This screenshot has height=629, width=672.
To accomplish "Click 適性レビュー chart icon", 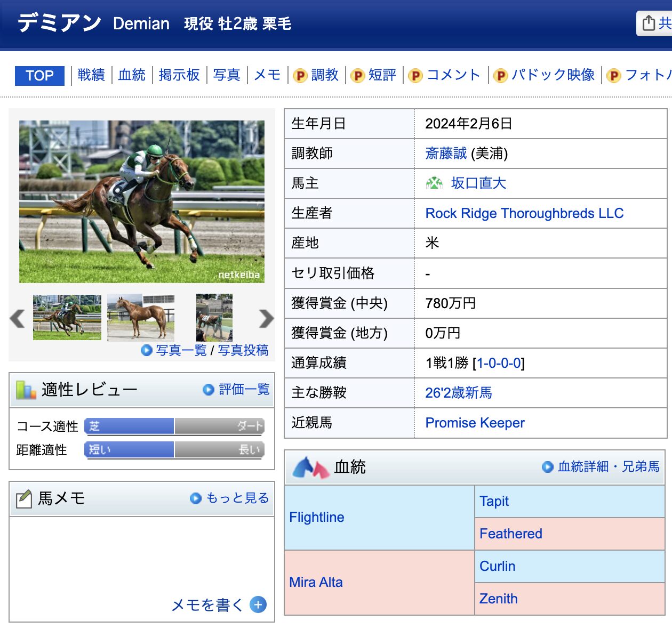I will (26, 390).
